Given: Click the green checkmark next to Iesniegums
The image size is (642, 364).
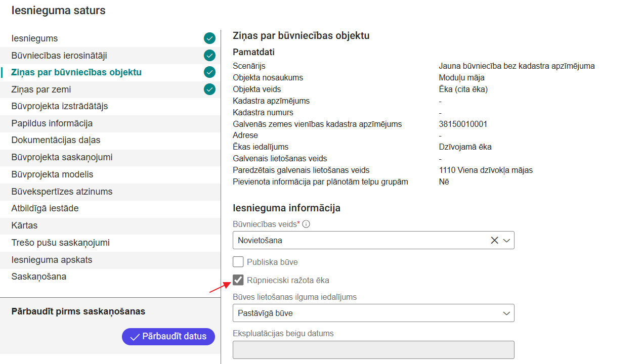Looking at the screenshot, I should coord(209,38).
